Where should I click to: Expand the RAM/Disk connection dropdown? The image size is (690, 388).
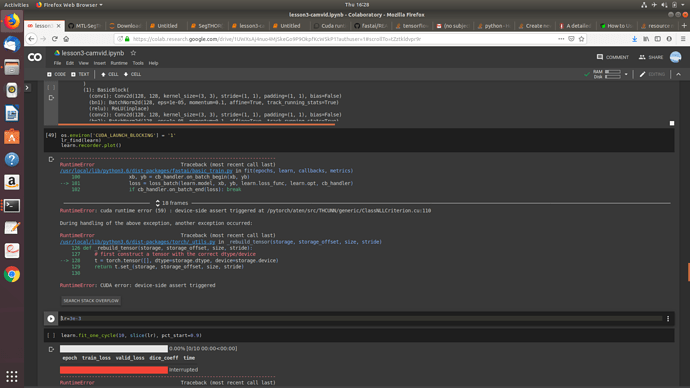(626, 74)
